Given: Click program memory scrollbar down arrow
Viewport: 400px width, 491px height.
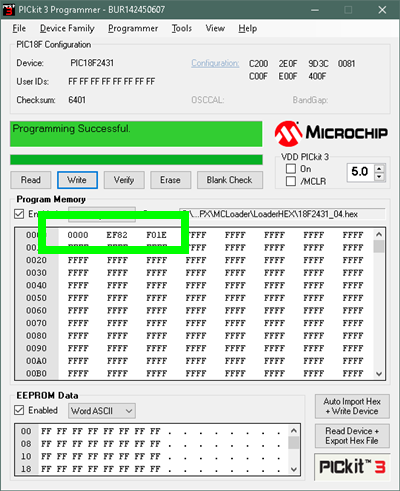Looking at the screenshot, I should click(x=379, y=374).
